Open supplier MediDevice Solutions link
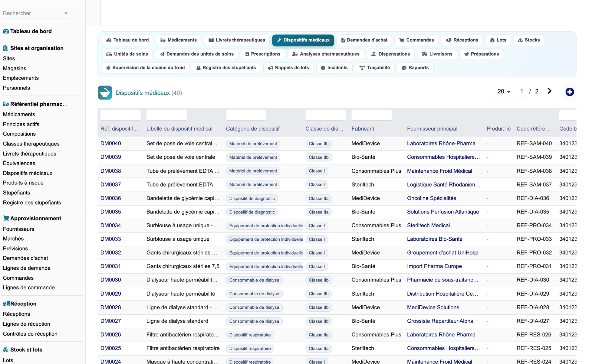The image size is (589, 364). (433, 307)
